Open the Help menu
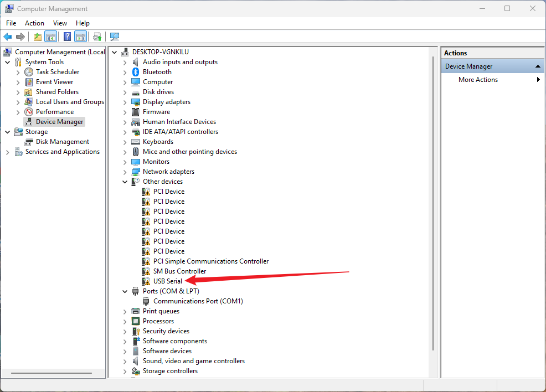This screenshot has width=546, height=392. click(x=83, y=23)
